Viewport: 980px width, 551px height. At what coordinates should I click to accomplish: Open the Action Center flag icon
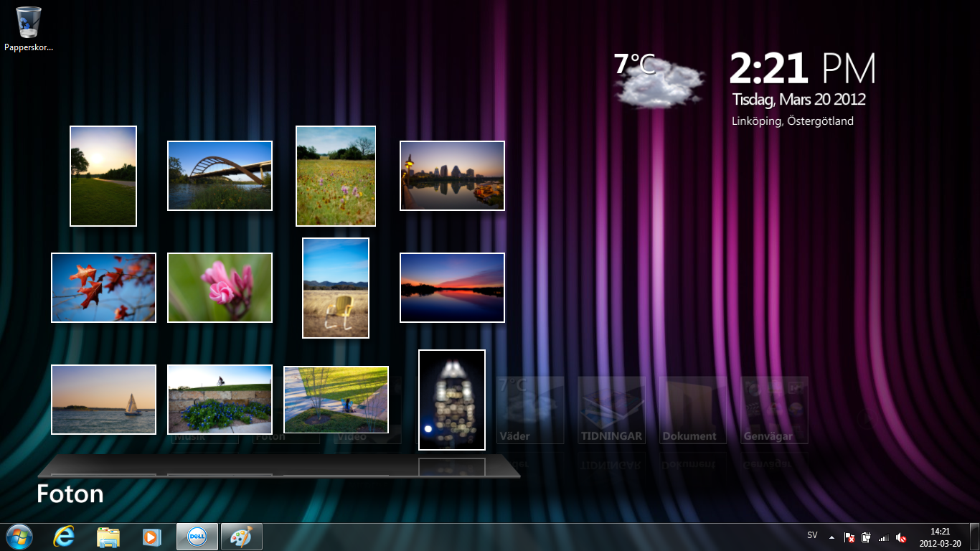(849, 537)
